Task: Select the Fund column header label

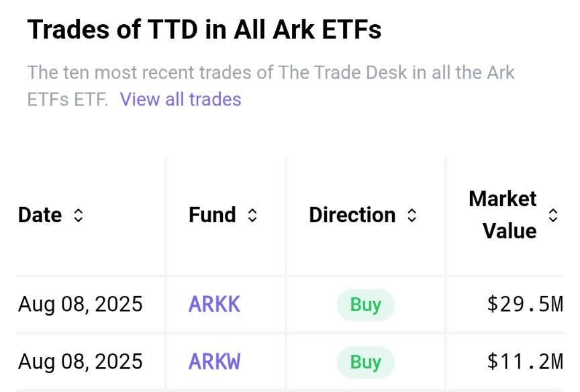Action: pyautogui.click(x=212, y=215)
